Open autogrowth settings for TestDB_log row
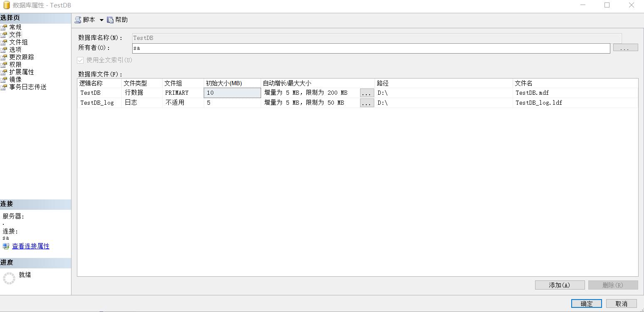The image size is (644, 312). [367, 103]
